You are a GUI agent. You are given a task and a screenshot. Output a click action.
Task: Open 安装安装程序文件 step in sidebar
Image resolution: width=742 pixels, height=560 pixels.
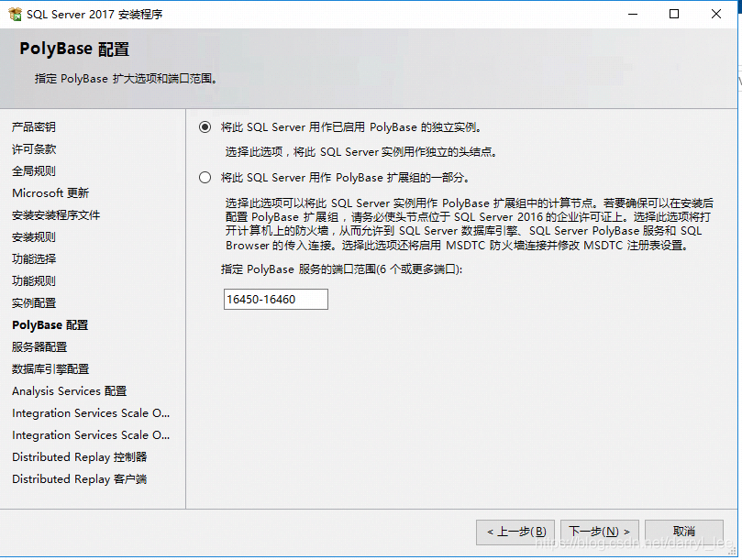[x=56, y=215]
